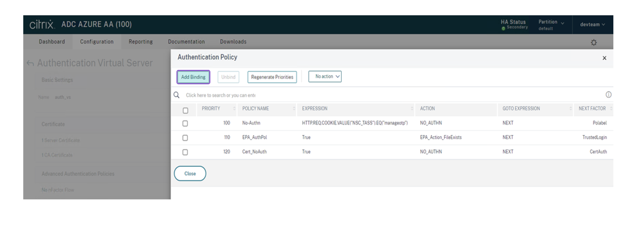644x226 pixels.
Task: Tick the Cert_NoAuth row checkbox
Action: [185, 152]
